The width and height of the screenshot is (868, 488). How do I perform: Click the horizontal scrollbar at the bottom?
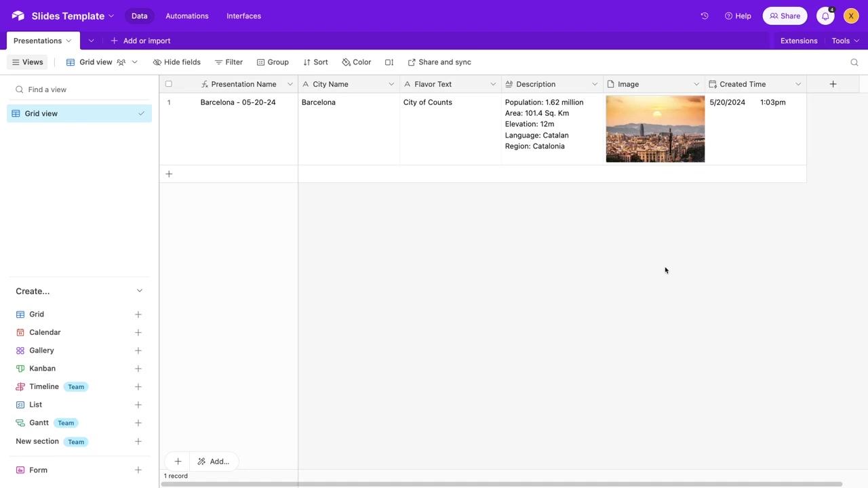pyautogui.click(x=500, y=484)
